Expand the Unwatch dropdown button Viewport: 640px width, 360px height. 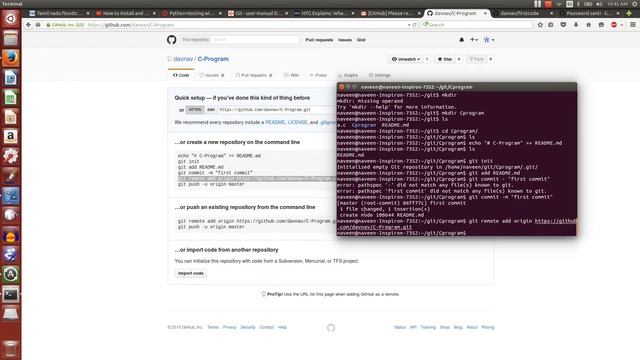[x=406, y=59]
